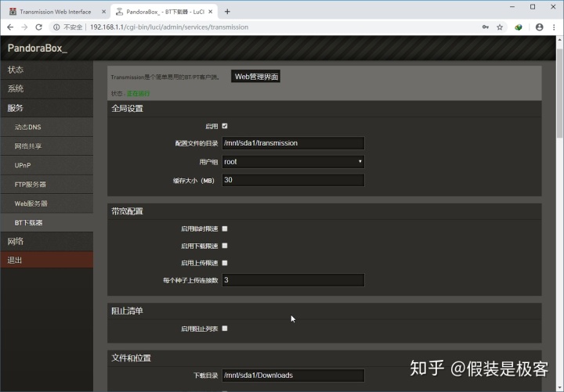
Task: Open the 用户组 root dropdown
Action: 293,162
